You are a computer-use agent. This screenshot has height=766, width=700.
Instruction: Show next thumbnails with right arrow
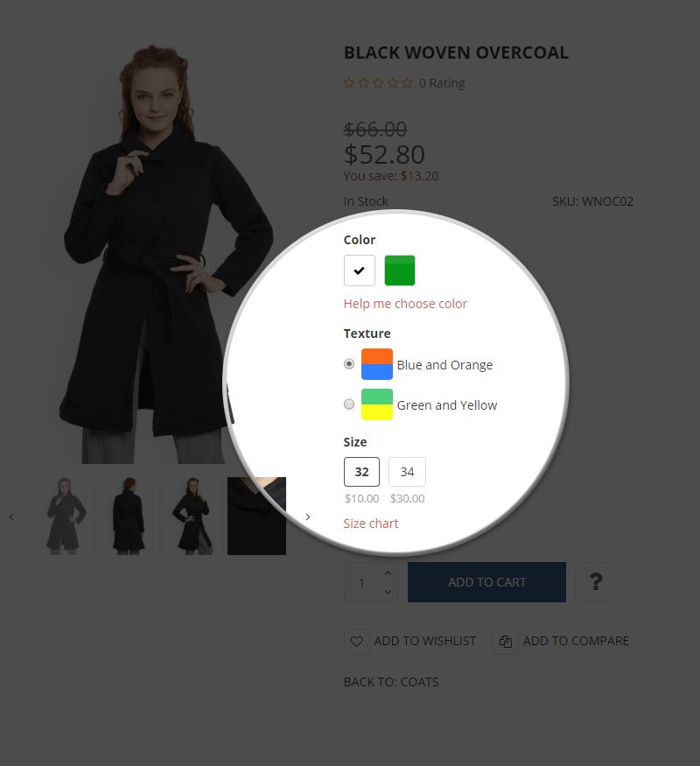click(307, 517)
